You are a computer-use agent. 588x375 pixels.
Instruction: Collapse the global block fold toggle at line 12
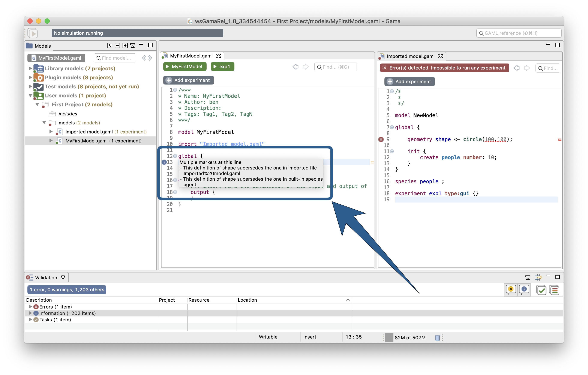[x=175, y=156]
